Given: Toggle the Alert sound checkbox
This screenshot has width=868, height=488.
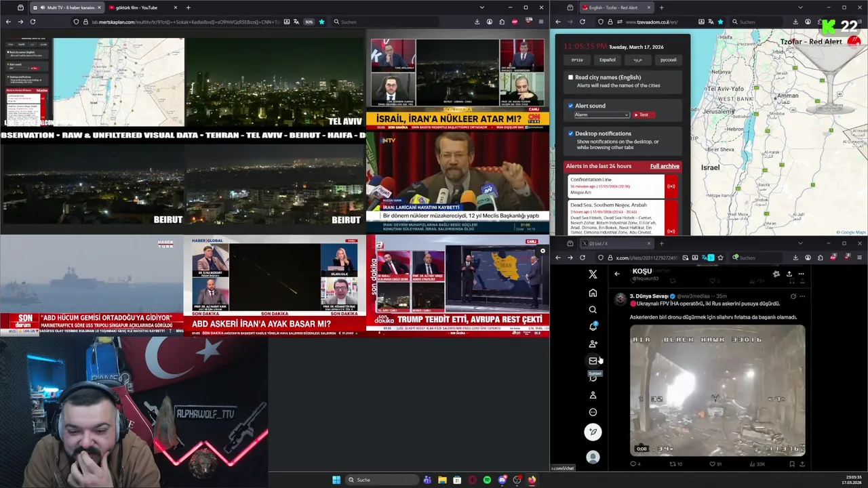Looking at the screenshot, I should click(570, 106).
